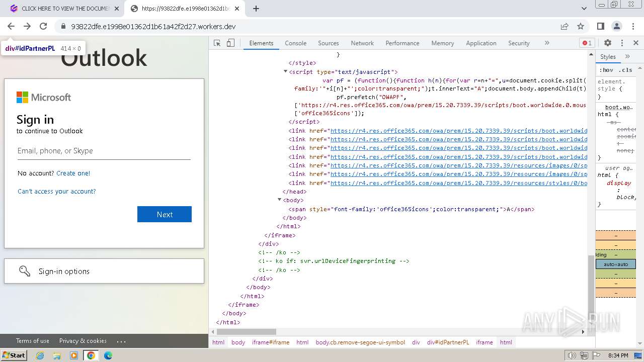The width and height of the screenshot is (644, 362).
Task: Open the tab search dropdown arrow
Action: coord(584,9)
